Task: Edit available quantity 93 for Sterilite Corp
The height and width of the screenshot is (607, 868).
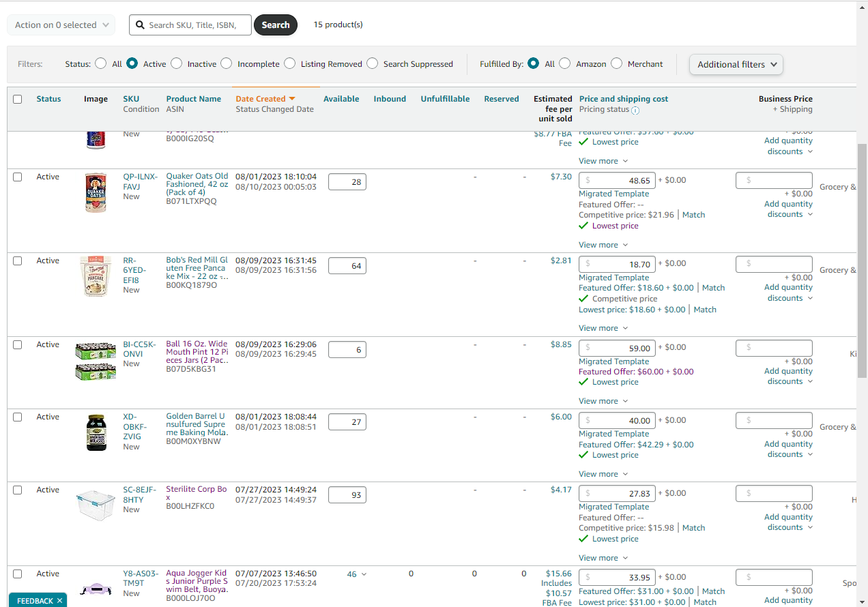Action: (347, 495)
